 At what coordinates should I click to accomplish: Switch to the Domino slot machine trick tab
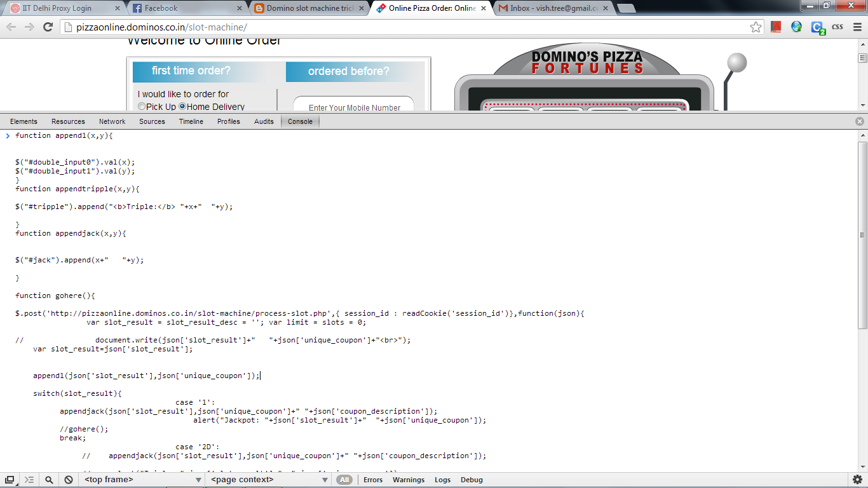coord(308,8)
